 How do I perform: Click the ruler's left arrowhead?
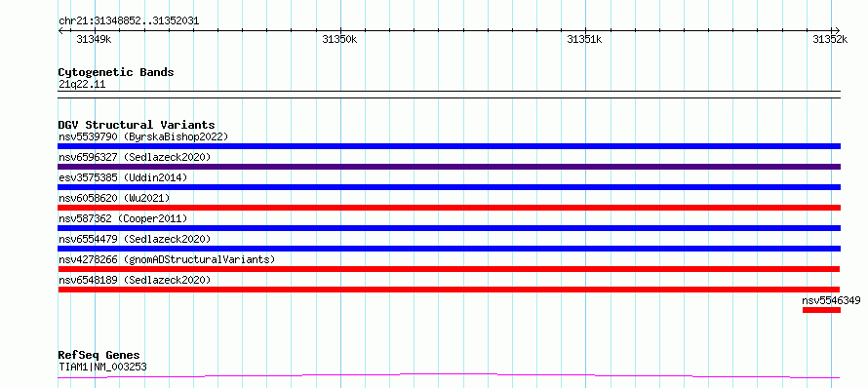point(60,30)
